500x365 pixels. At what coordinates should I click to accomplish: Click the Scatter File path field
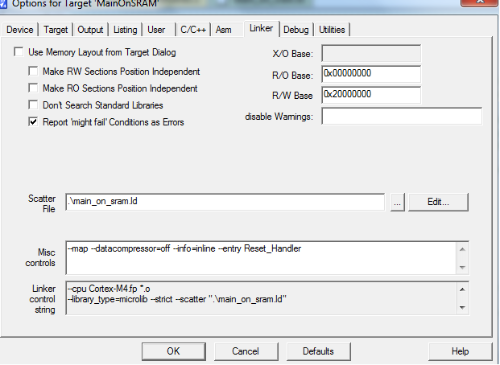(x=225, y=202)
